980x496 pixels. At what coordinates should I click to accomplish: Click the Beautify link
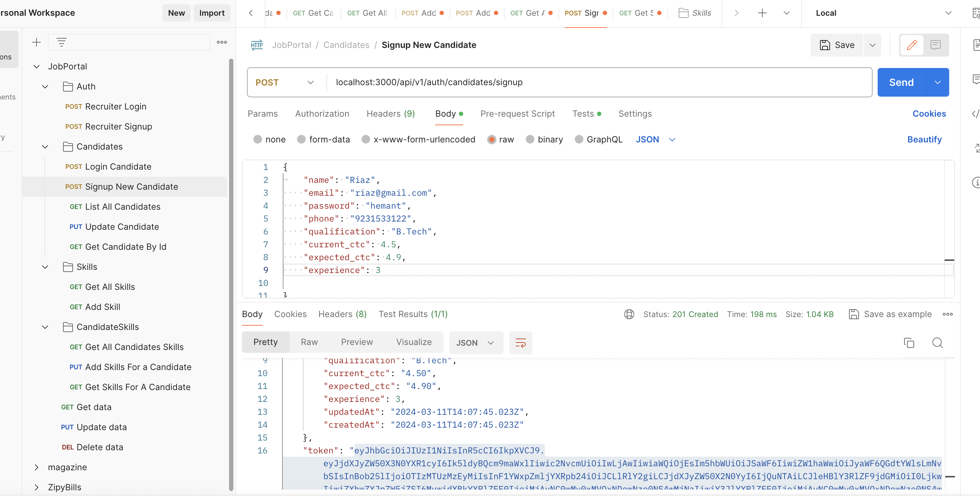click(x=924, y=140)
